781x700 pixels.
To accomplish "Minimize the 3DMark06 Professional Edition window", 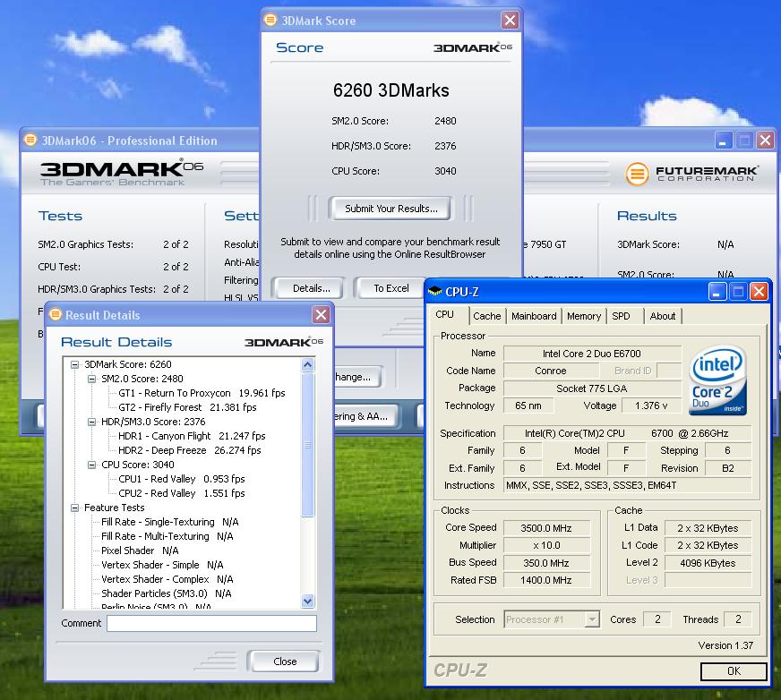I will click(723, 141).
